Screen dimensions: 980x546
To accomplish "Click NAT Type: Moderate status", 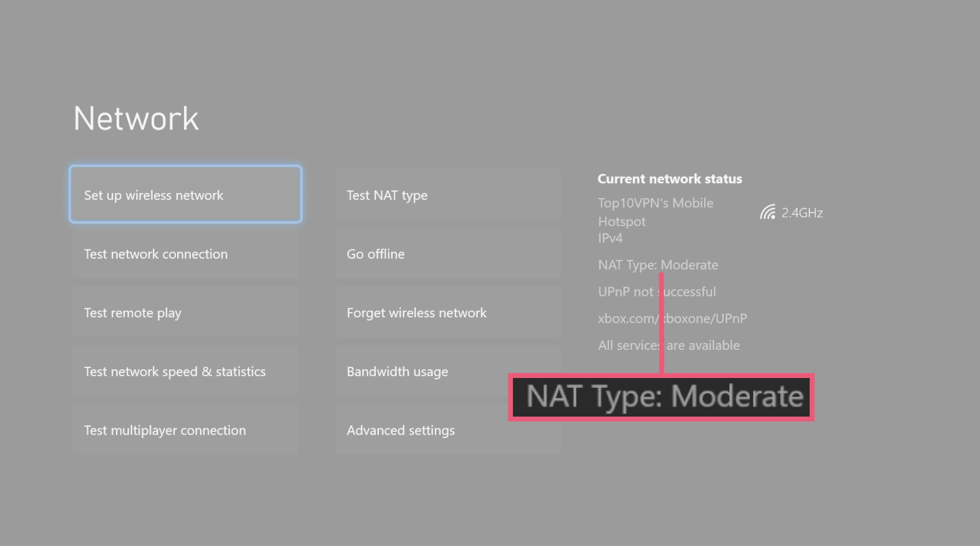I will point(658,264).
